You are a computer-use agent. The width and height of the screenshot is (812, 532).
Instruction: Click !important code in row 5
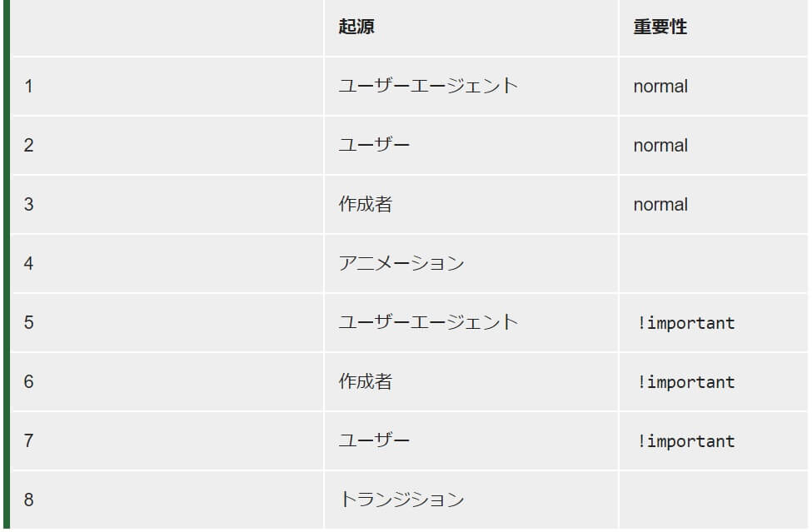(686, 323)
